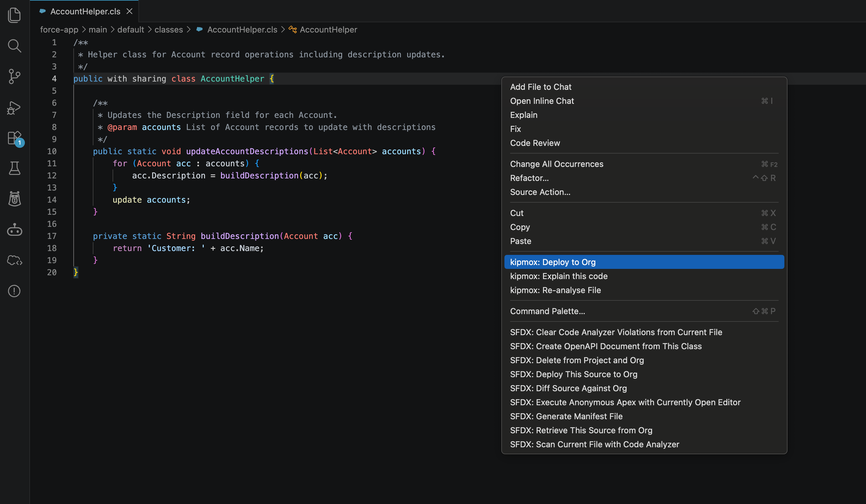This screenshot has width=866, height=504.
Task: Open Source Control view
Action: 14,76
